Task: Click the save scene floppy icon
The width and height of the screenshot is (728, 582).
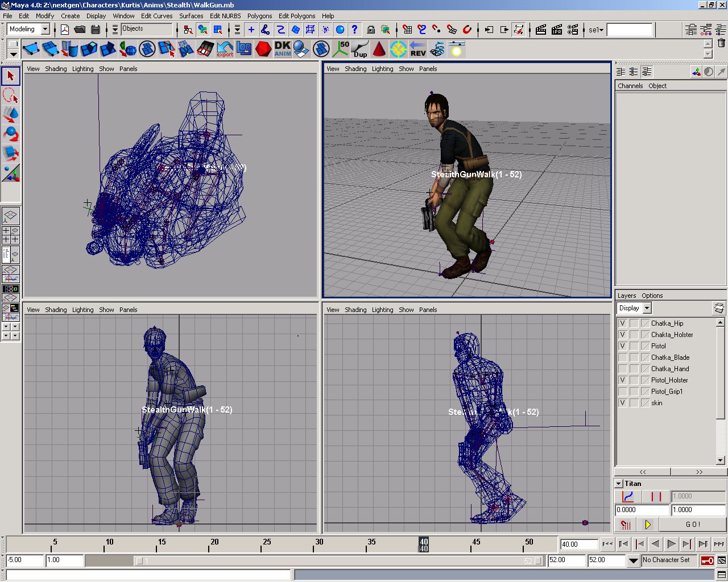Action: [x=96, y=30]
